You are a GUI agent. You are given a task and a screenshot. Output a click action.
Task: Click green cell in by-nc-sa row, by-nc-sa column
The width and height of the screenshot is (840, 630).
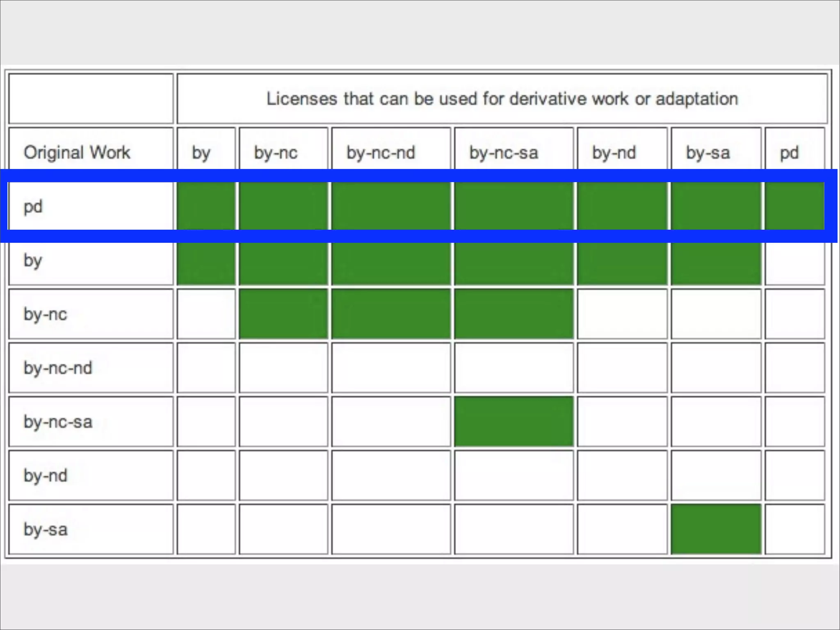tap(514, 422)
